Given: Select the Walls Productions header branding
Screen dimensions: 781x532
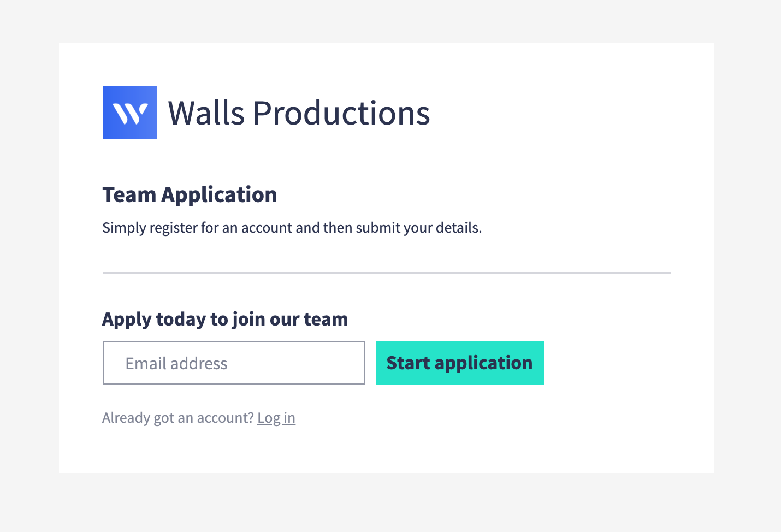Looking at the screenshot, I should click(129, 112).
